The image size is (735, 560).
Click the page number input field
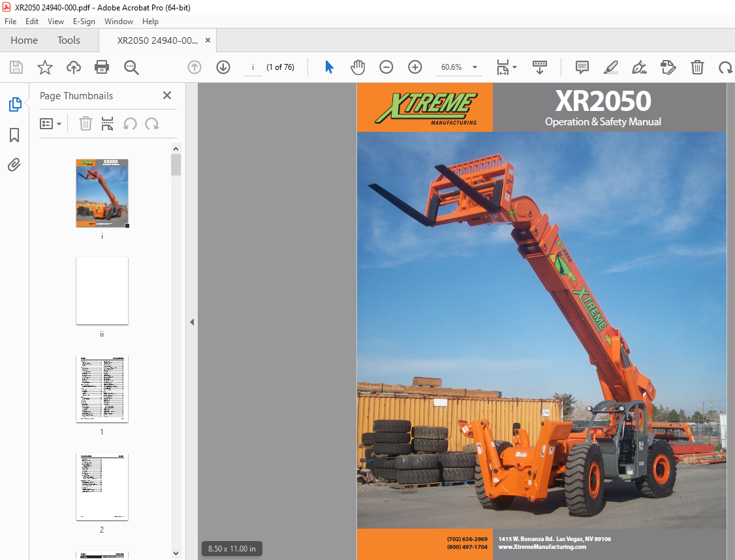coord(253,67)
